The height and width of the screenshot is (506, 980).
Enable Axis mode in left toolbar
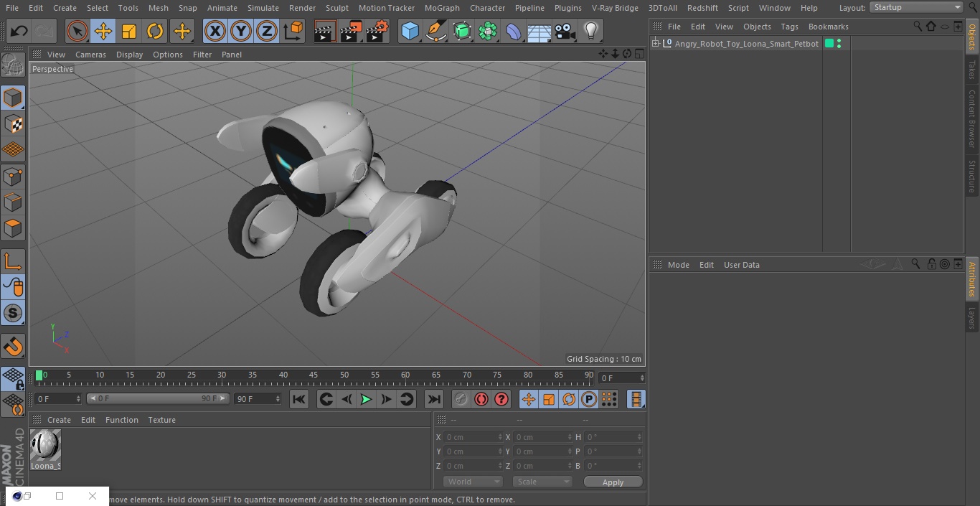point(13,261)
